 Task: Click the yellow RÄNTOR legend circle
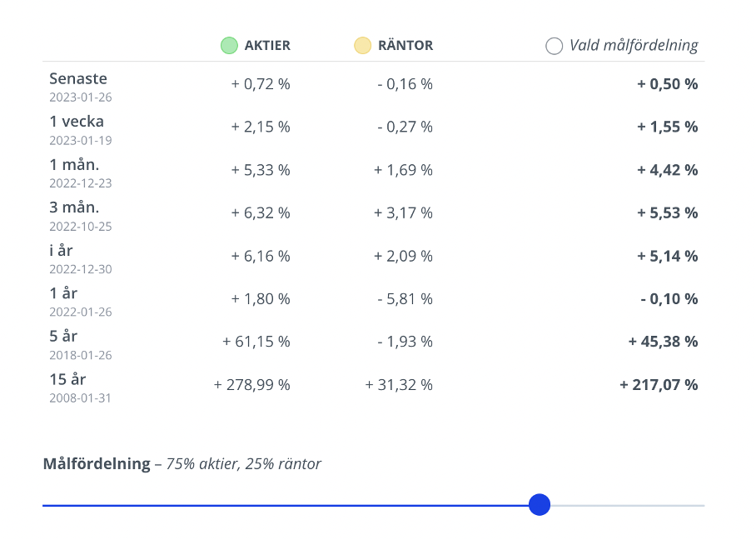[x=362, y=46]
